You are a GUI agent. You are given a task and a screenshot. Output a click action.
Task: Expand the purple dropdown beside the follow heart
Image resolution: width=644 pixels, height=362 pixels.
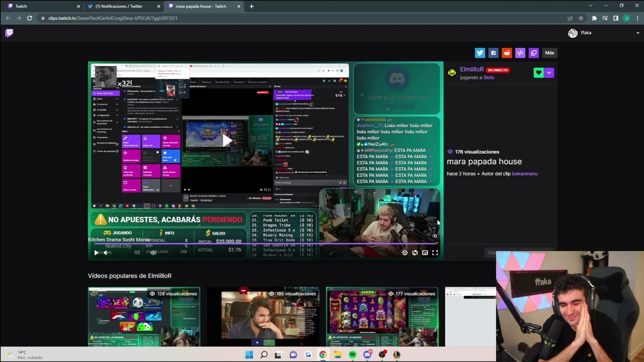pyautogui.click(x=549, y=73)
